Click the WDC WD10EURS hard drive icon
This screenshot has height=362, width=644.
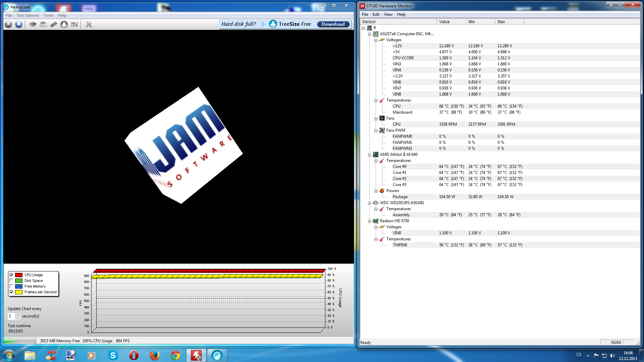(376, 203)
